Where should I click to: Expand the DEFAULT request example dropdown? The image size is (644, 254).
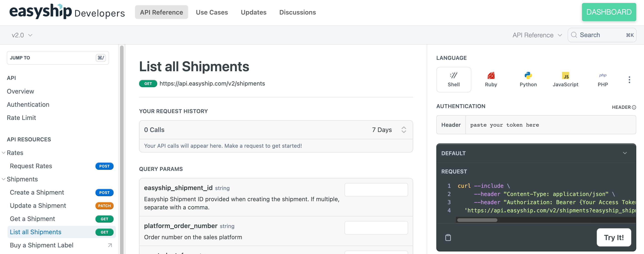click(x=625, y=153)
